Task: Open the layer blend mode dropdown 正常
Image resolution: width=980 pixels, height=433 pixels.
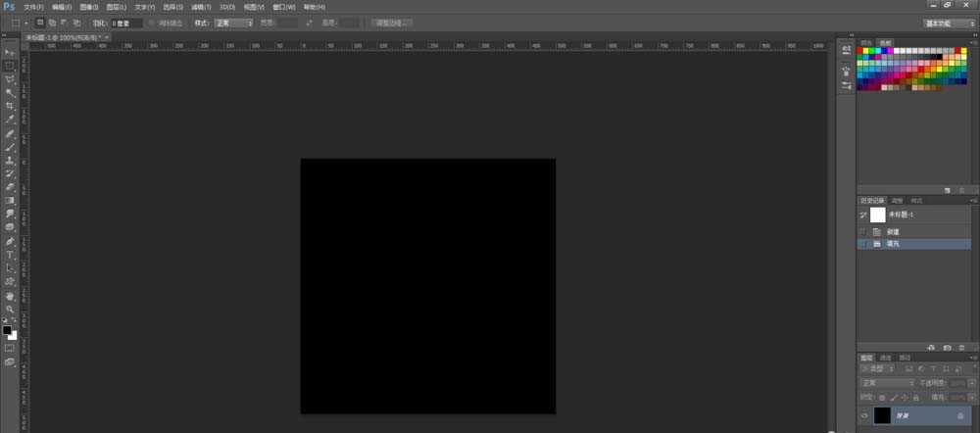Action: (887, 383)
